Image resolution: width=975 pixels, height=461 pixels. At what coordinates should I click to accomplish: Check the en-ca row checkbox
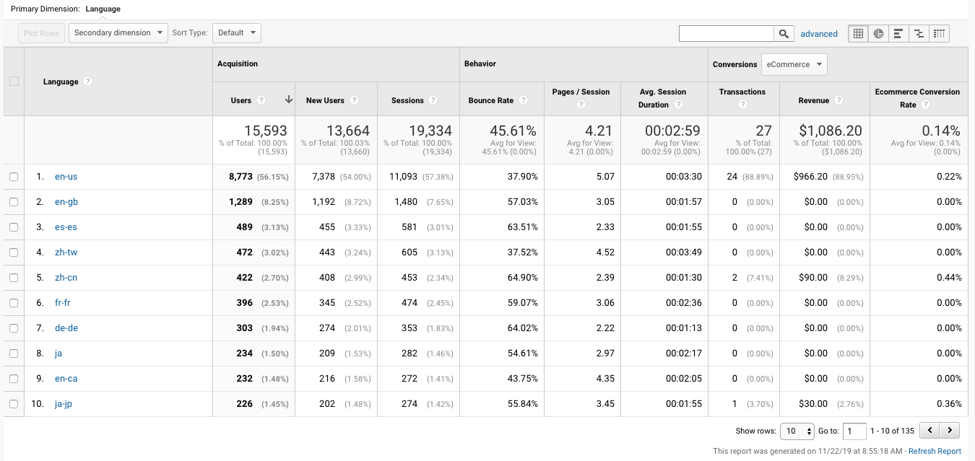coord(14,378)
